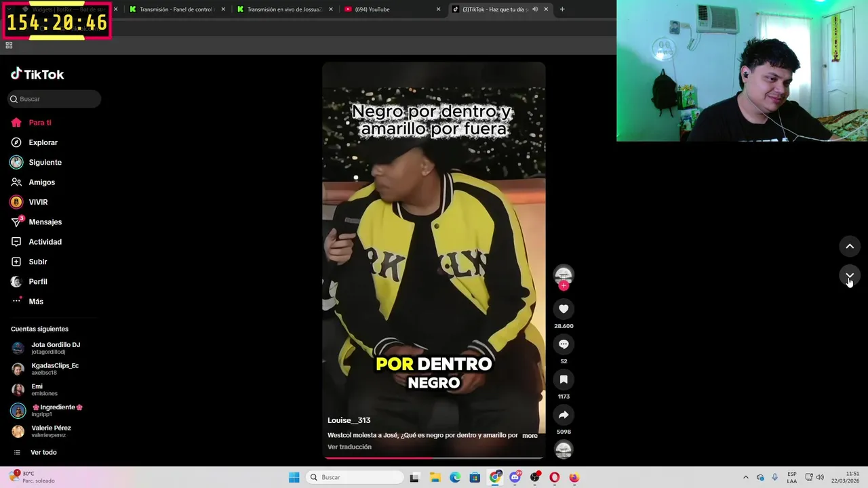Switch to Transmisión en vivo de Jossua tab
Viewport: 868px width, 488px height.
pyautogui.click(x=284, y=9)
